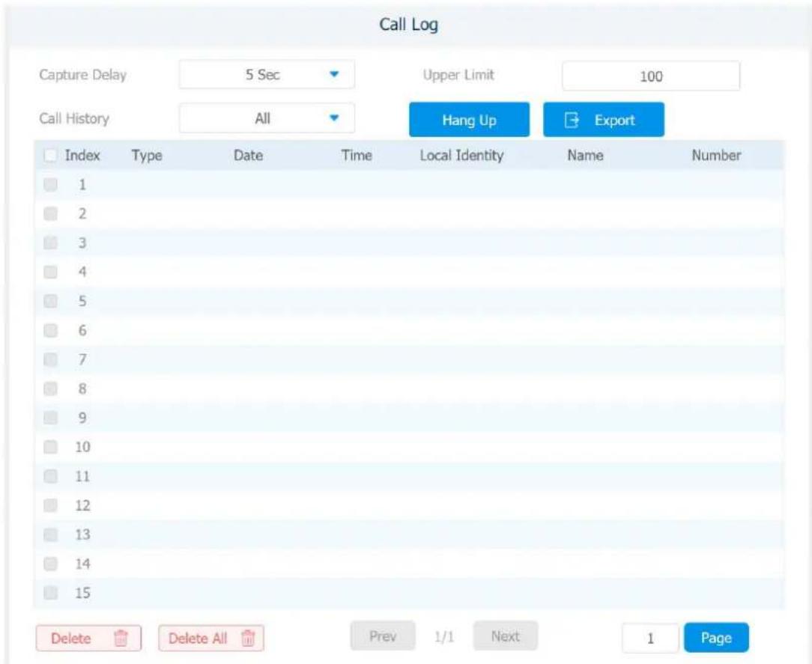Screen dimensions: 812x664
Task: Click the page number input field
Action: (650, 638)
